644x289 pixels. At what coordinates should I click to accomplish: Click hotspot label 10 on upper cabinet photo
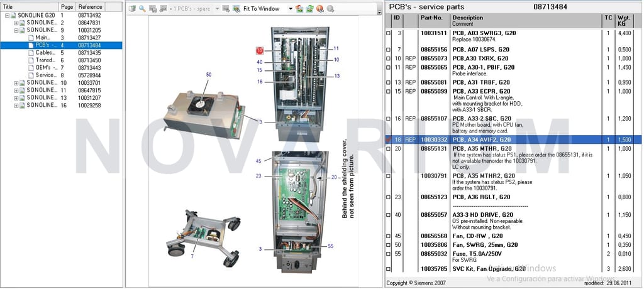click(336, 60)
